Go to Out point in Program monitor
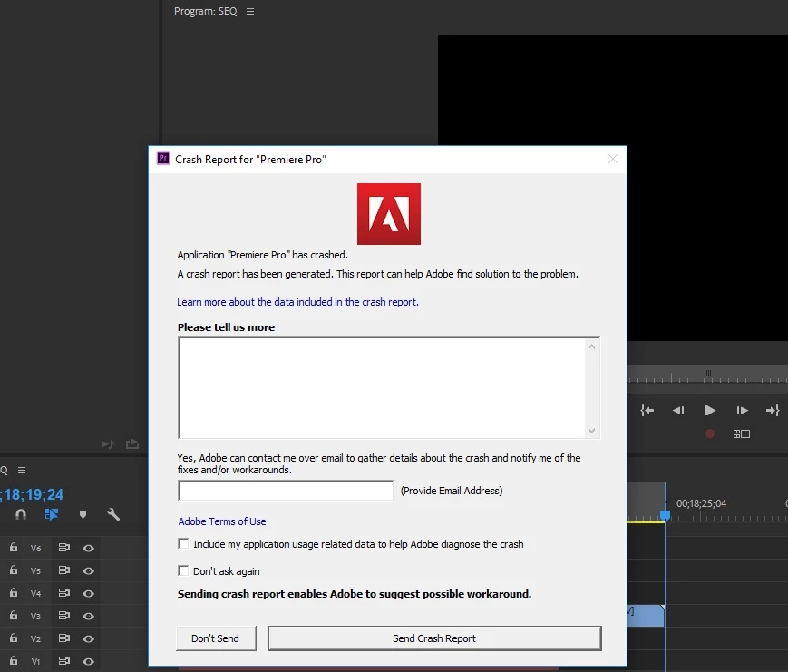788x672 pixels. [773, 411]
